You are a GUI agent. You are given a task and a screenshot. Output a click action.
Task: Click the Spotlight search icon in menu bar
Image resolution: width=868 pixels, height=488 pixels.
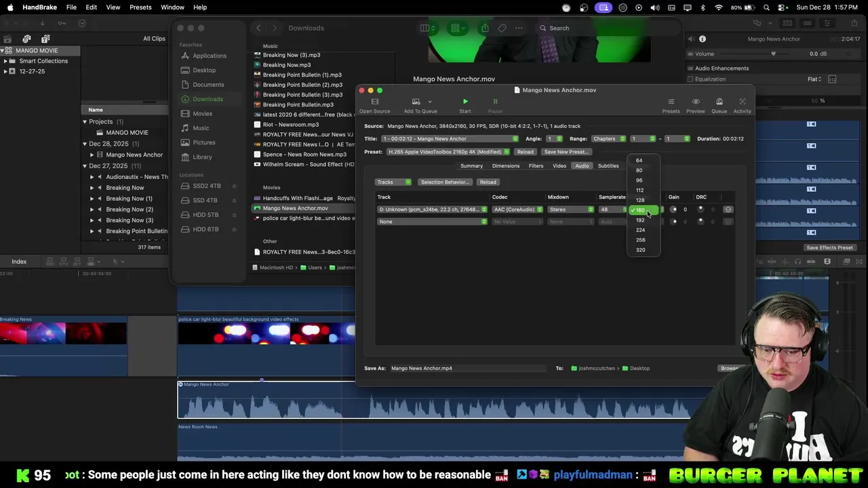pyautogui.click(x=767, y=7)
